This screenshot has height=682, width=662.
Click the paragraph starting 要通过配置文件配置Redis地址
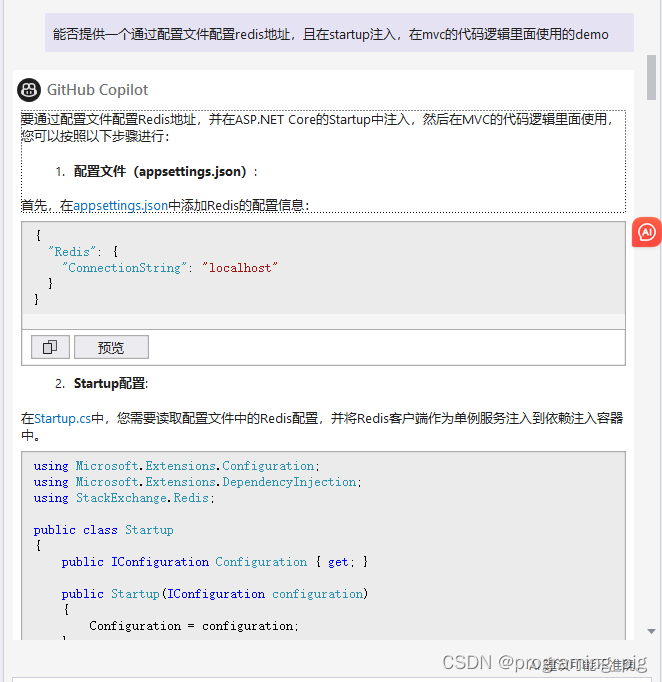coord(318,127)
